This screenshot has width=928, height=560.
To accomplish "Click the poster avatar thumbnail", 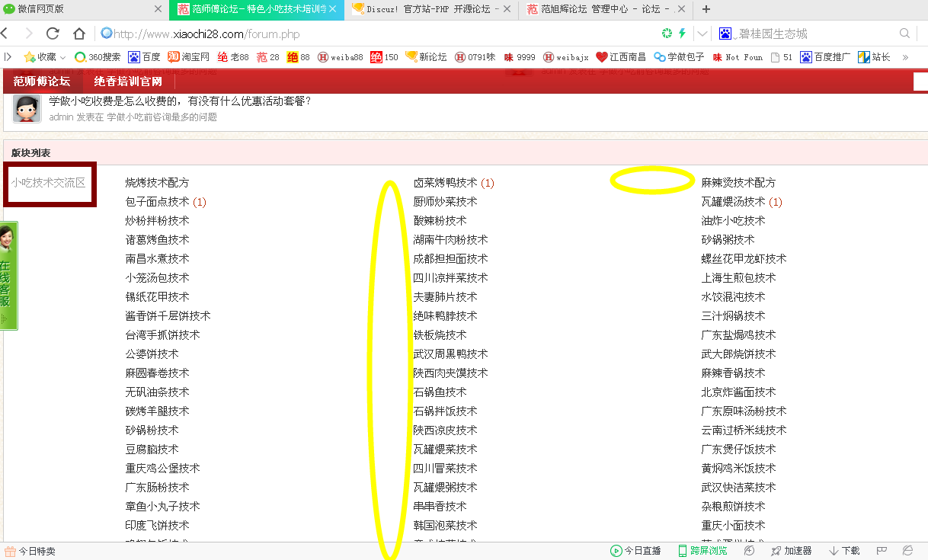I will tap(27, 109).
